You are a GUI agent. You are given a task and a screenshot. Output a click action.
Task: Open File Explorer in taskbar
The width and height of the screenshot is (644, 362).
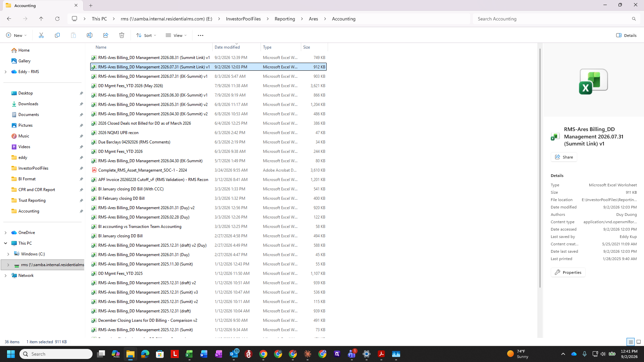click(x=130, y=354)
